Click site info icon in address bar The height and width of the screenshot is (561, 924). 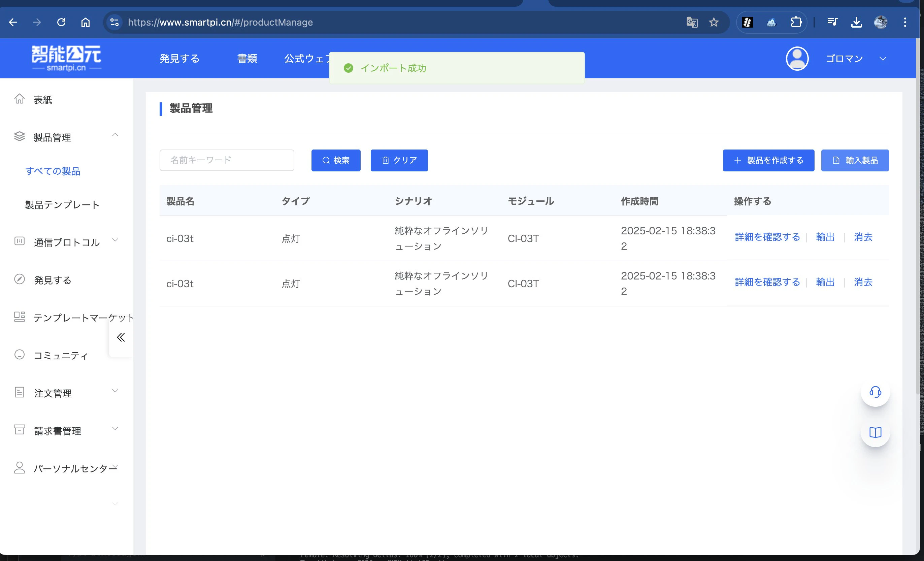point(114,23)
